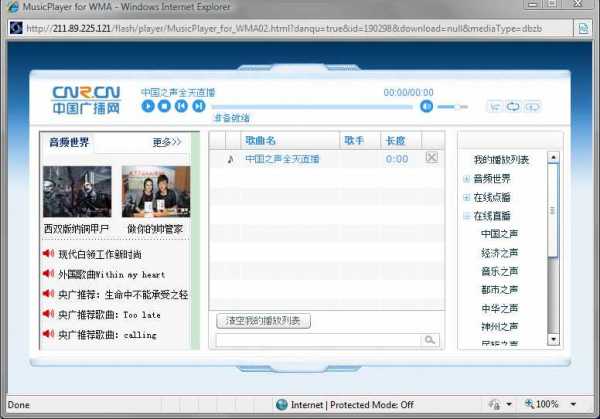
Task: Toggle the repeat loop mode icon
Action: 513,107
